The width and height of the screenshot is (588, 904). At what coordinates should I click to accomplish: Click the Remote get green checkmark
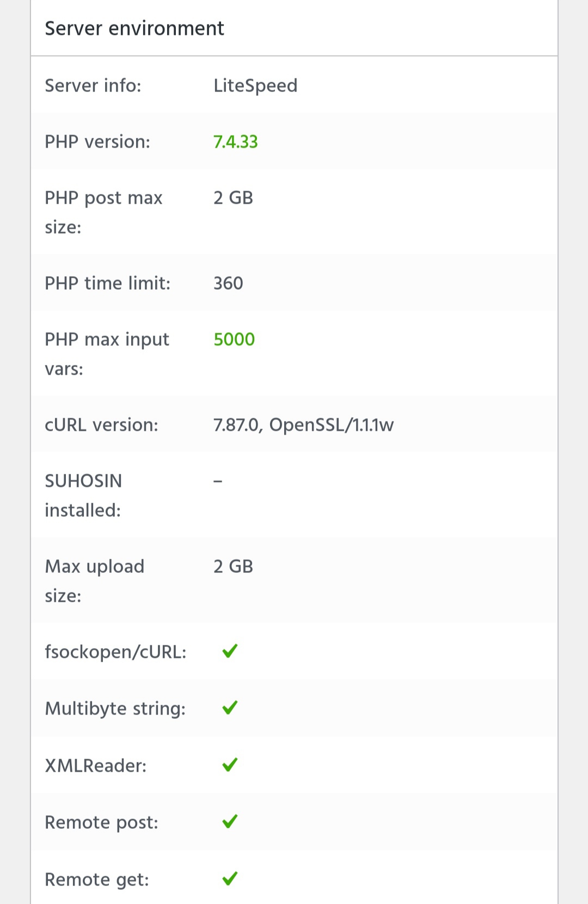230,878
